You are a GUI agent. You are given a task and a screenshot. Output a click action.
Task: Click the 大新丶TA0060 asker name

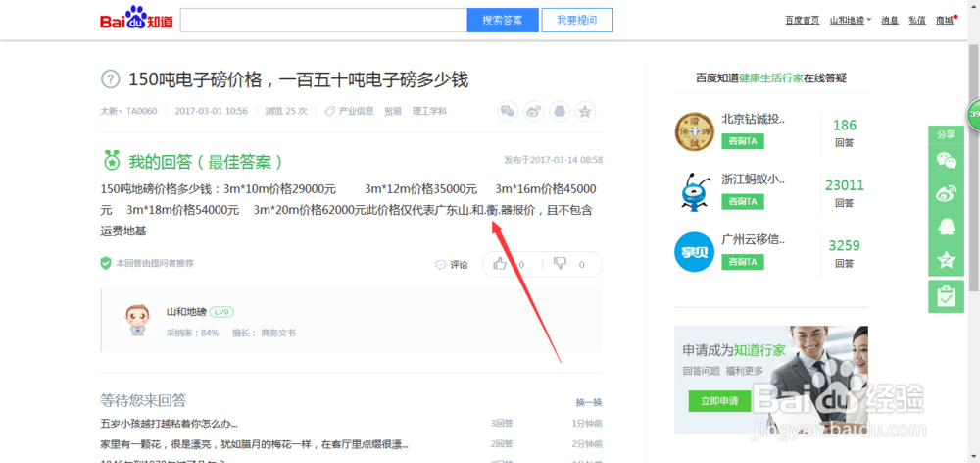[128, 111]
